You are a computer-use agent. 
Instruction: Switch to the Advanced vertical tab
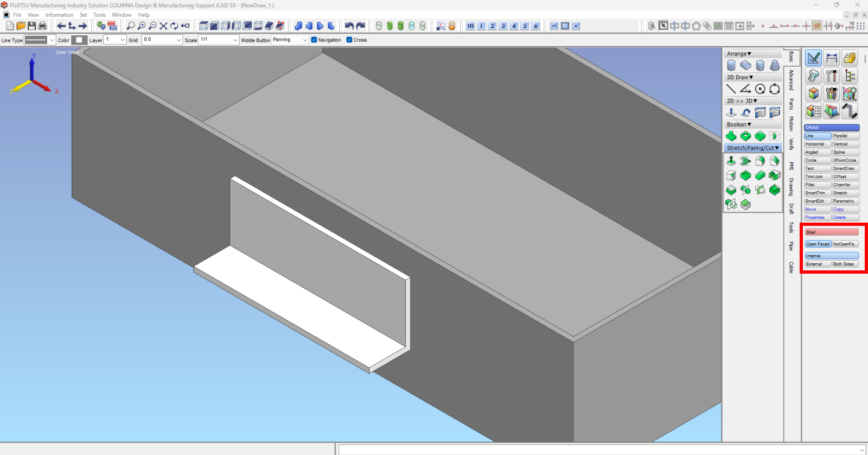pos(791,80)
